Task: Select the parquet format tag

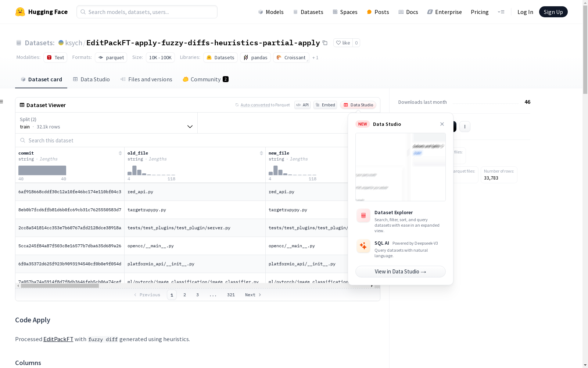Action: 111,57
